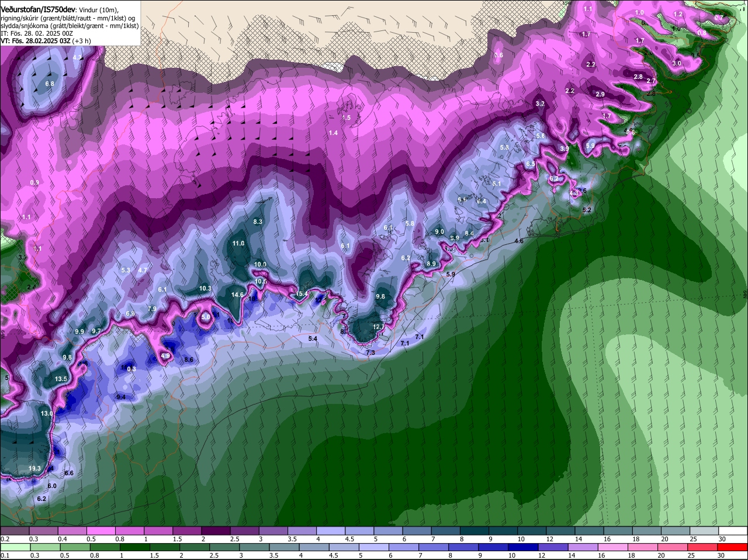Click the 14.6 value on the map

pyautogui.click(x=237, y=295)
